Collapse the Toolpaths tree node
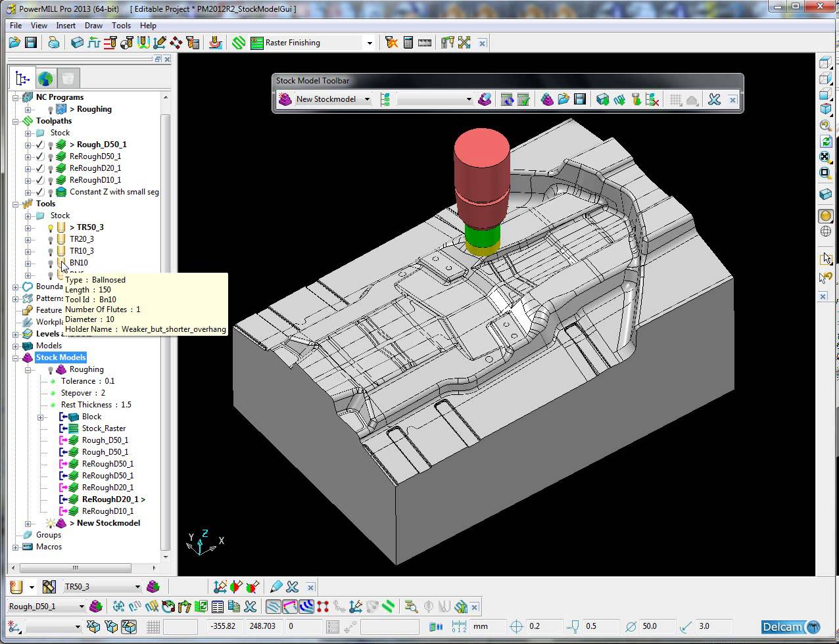The height and width of the screenshot is (644, 839). (16, 121)
